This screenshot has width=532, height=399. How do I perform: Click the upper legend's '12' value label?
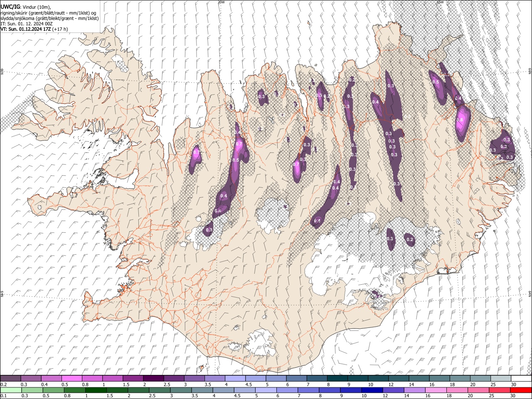[391, 384]
